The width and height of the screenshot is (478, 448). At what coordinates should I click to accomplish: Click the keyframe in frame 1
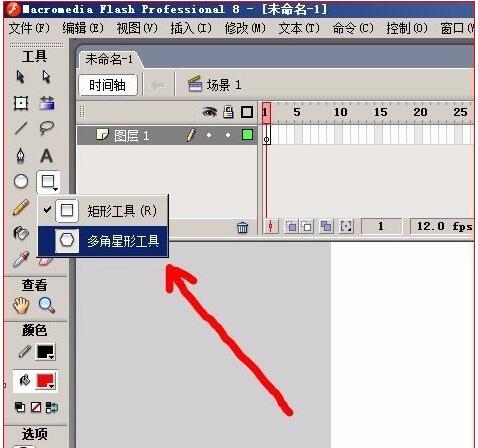click(x=266, y=135)
